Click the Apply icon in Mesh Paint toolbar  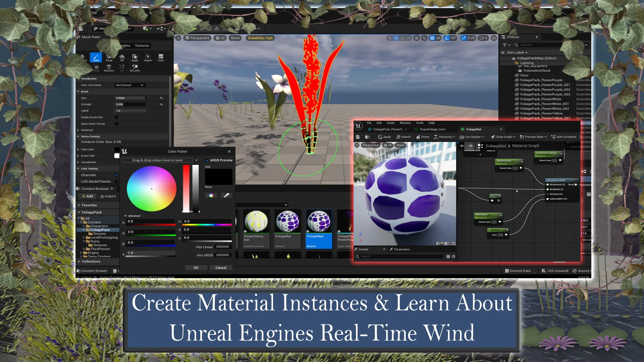point(135,58)
